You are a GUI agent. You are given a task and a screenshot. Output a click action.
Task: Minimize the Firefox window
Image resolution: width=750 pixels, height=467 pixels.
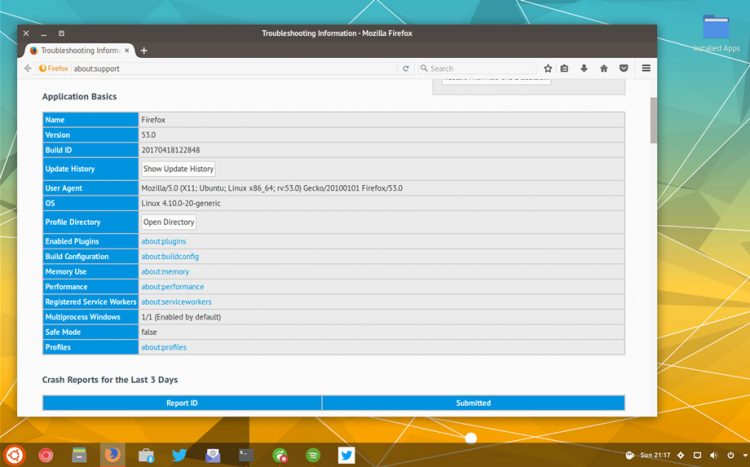point(44,33)
